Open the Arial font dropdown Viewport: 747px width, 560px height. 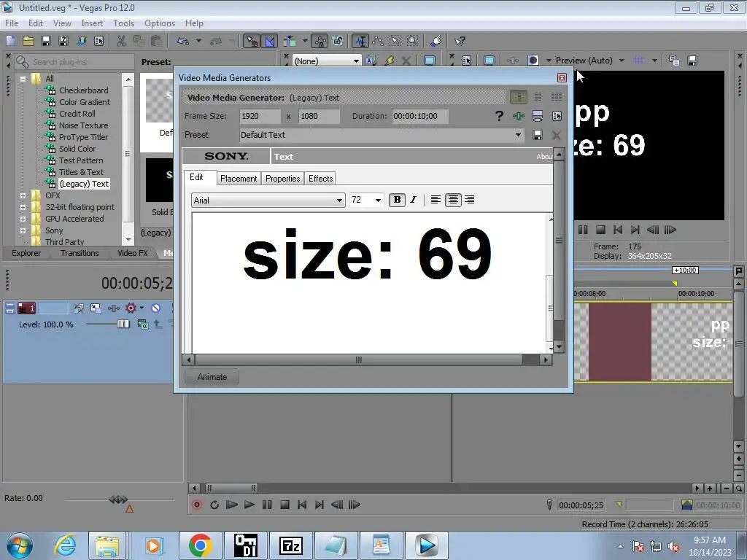[x=339, y=201]
